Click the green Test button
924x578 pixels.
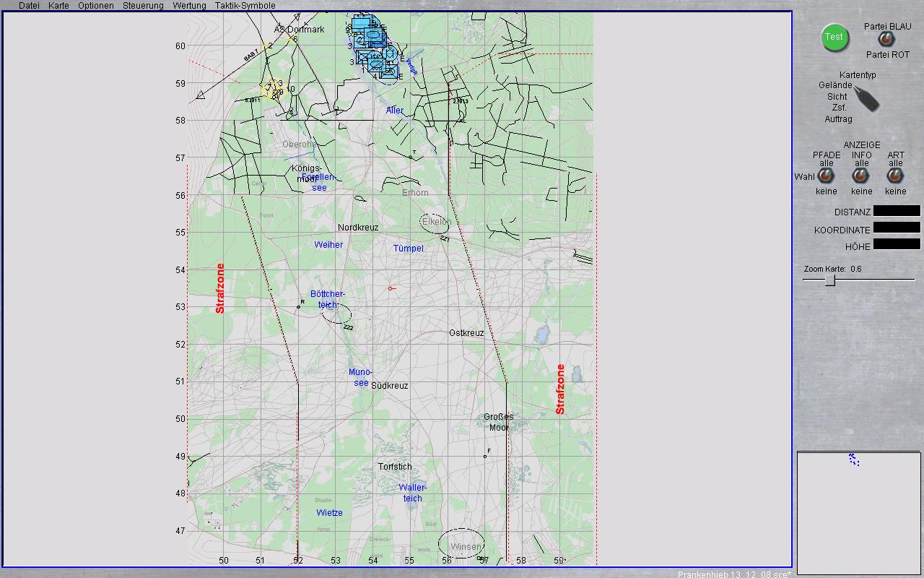click(834, 38)
